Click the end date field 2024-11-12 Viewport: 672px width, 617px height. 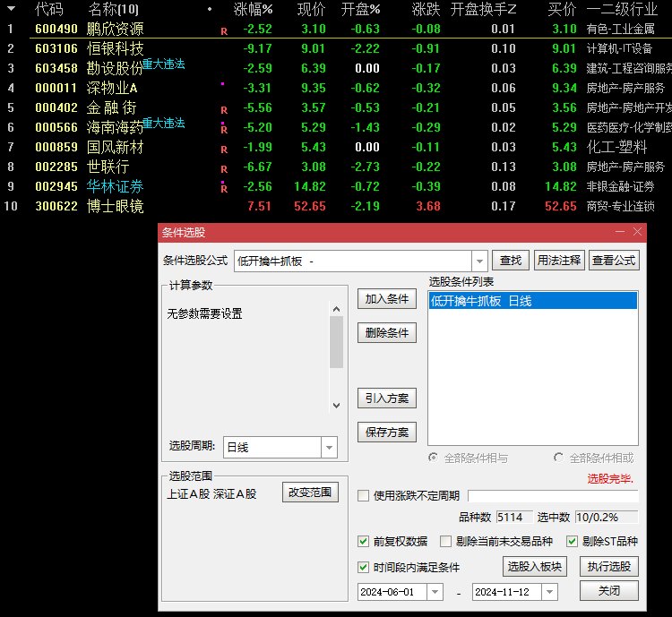click(506, 592)
